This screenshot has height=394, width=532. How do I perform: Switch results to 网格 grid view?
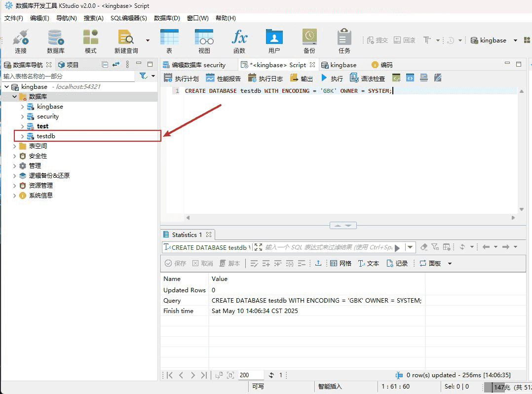coord(341,263)
